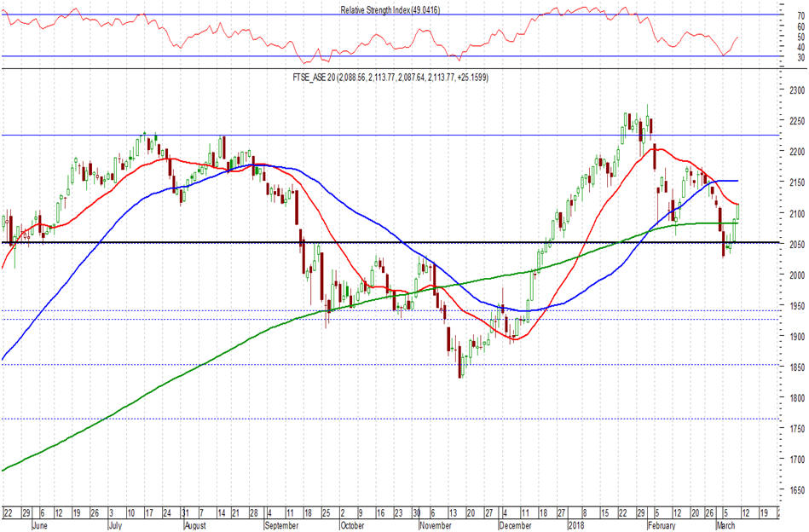The image size is (809, 532).
Task: Click the 2300 price axis label
Action: click(797, 90)
